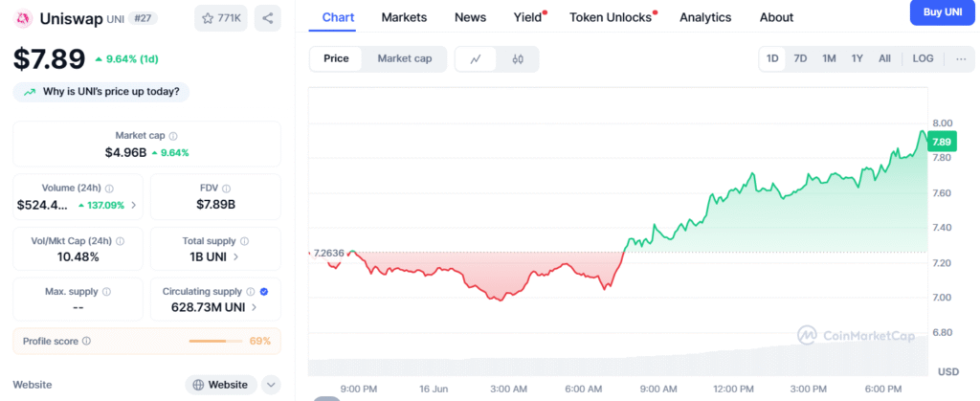The image size is (980, 401).
Task: Open the About tab
Action: 776,17
